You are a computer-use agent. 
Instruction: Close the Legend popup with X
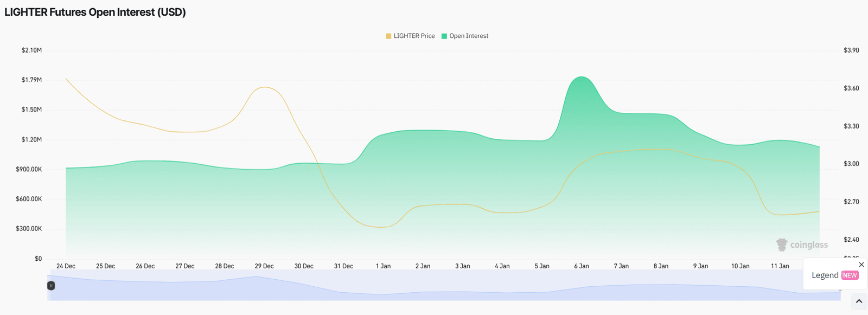coord(861,265)
